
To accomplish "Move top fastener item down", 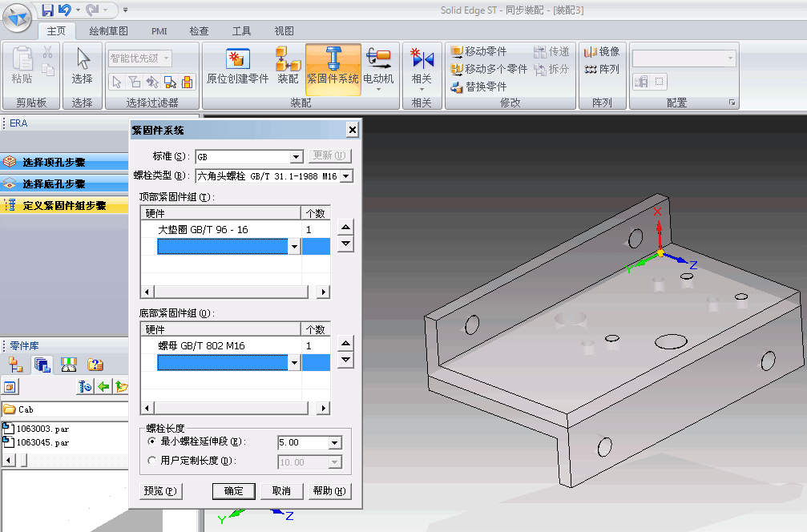I will [x=346, y=244].
